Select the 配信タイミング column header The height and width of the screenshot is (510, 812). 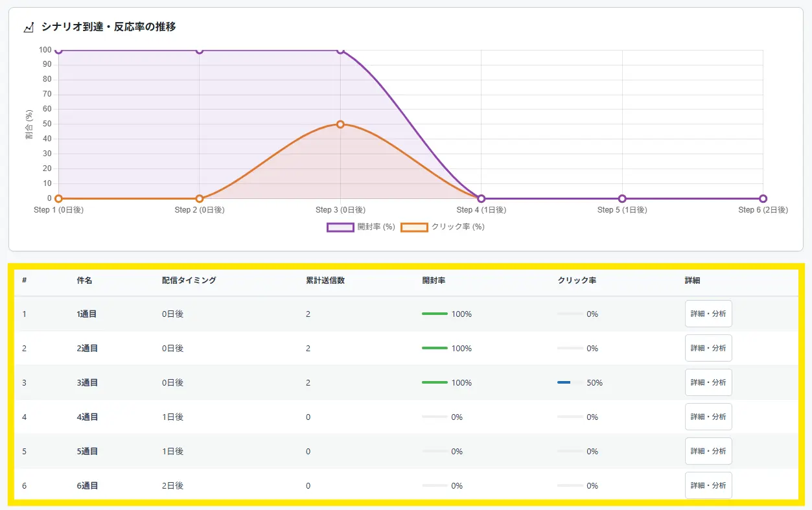click(x=189, y=281)
